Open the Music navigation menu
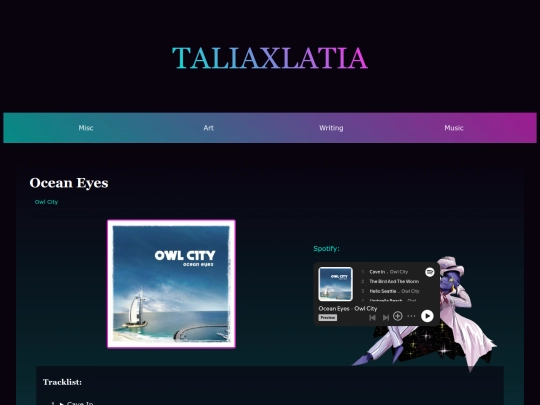The width and height of the screenshot is (540, 405). pyautogui.click(x=454, y=128)
